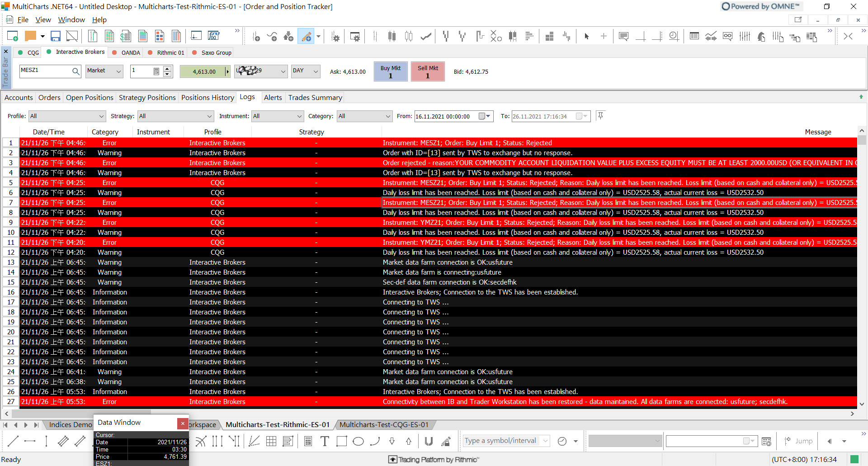Switch to the Orders tab
868x466 pixels.
click(49, 98)
